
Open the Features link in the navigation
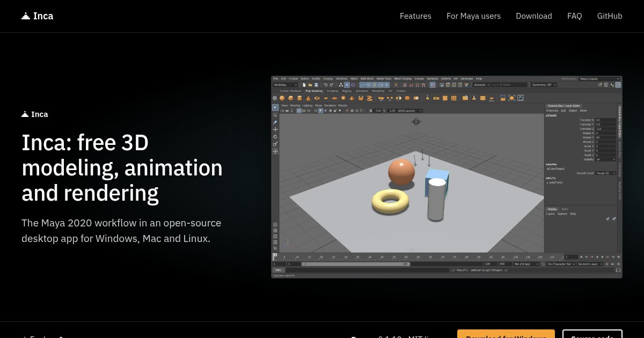[x=415, y=16]
